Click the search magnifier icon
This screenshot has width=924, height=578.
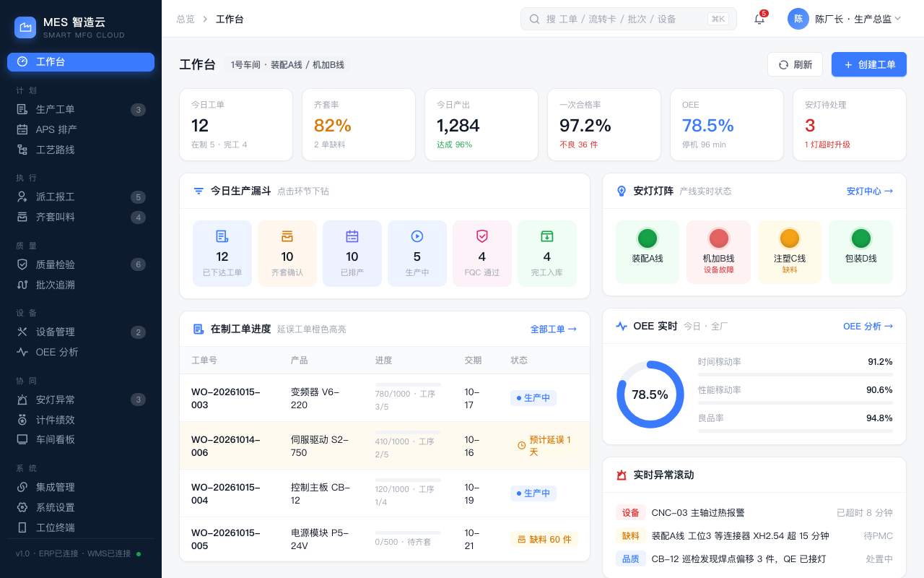[x=535, y=19]
